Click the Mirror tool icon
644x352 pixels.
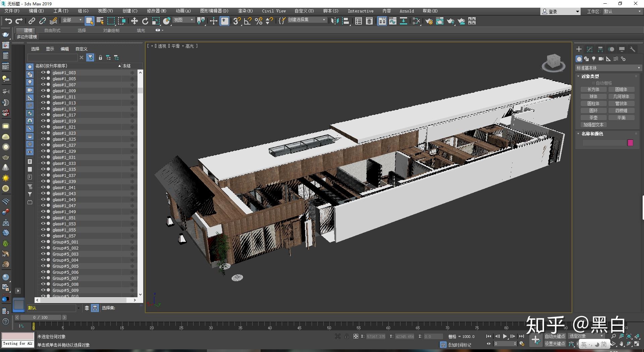pos(334,21)
